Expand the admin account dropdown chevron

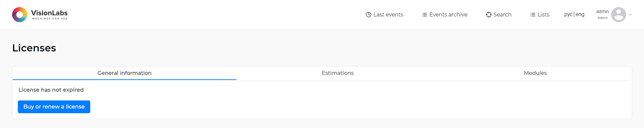point(630,15)
